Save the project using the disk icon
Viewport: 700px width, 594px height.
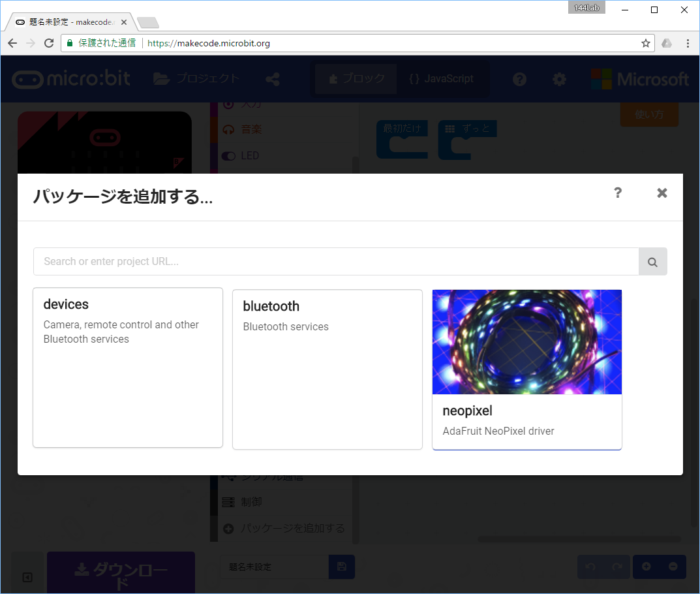point(342,567)
